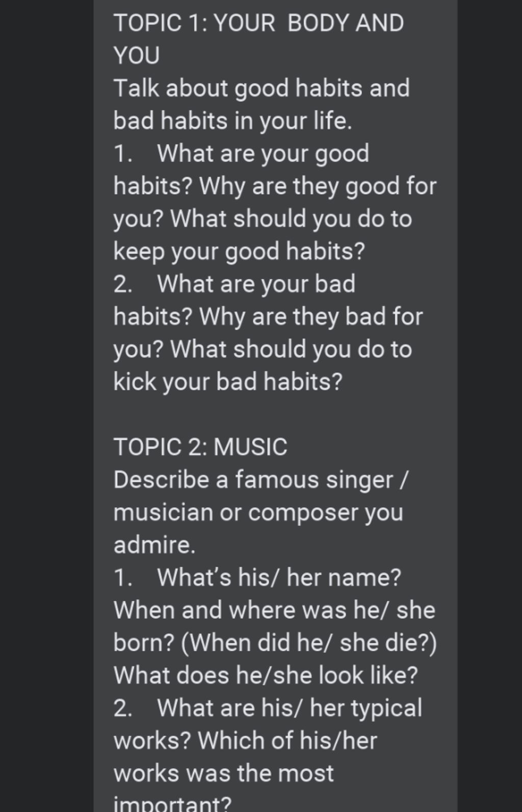This screenshot has height=812, width=522.
Task: Click the 'TOPIC 1: YOUR BODY AND' heading
Action: point(258,23)
